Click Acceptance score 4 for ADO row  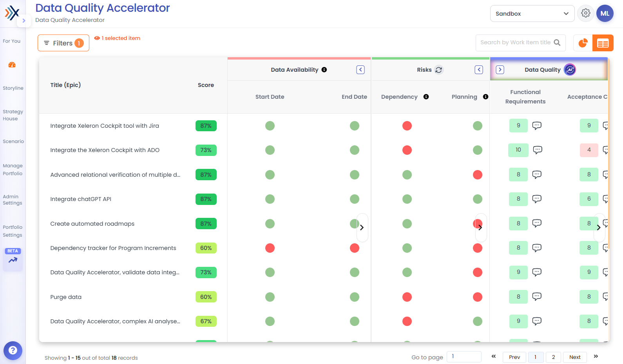pos(589,150)
